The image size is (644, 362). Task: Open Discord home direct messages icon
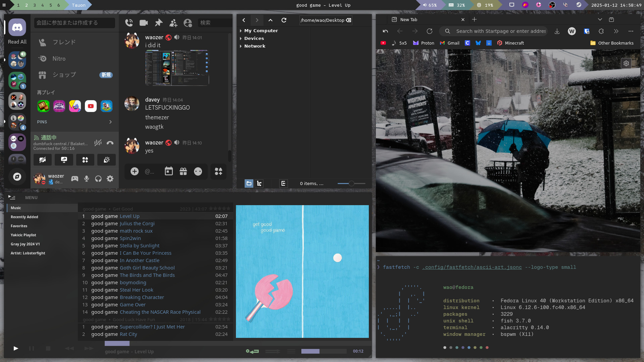(x=17, y=27)
